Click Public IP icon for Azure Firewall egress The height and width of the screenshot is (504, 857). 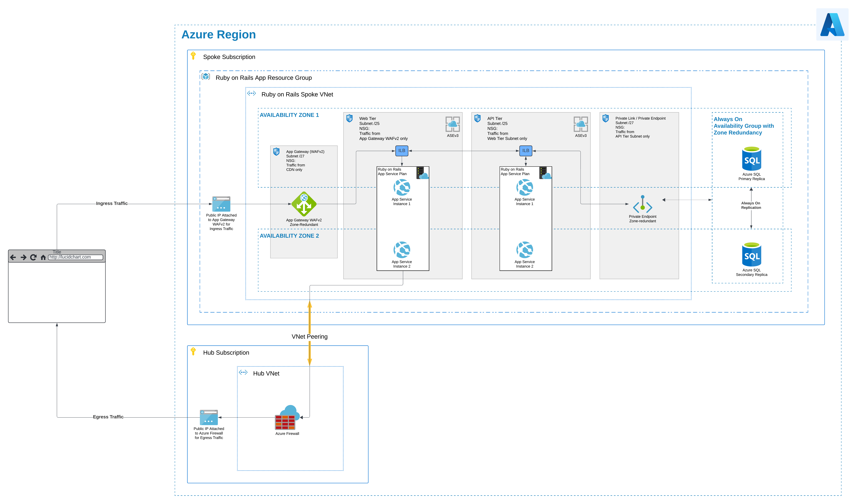click(209, 418)
